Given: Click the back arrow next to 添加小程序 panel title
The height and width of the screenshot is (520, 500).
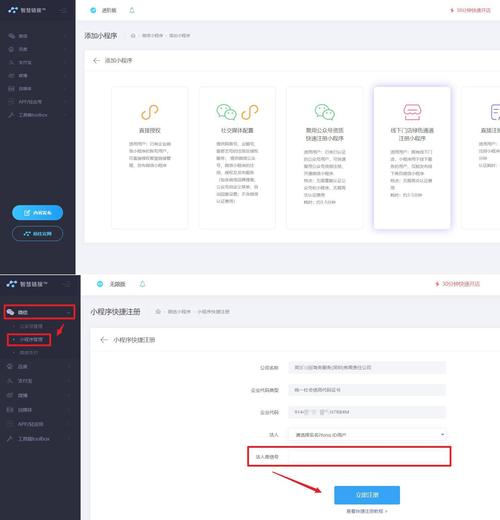Looking at the screenshot, I should coord(96,60).
